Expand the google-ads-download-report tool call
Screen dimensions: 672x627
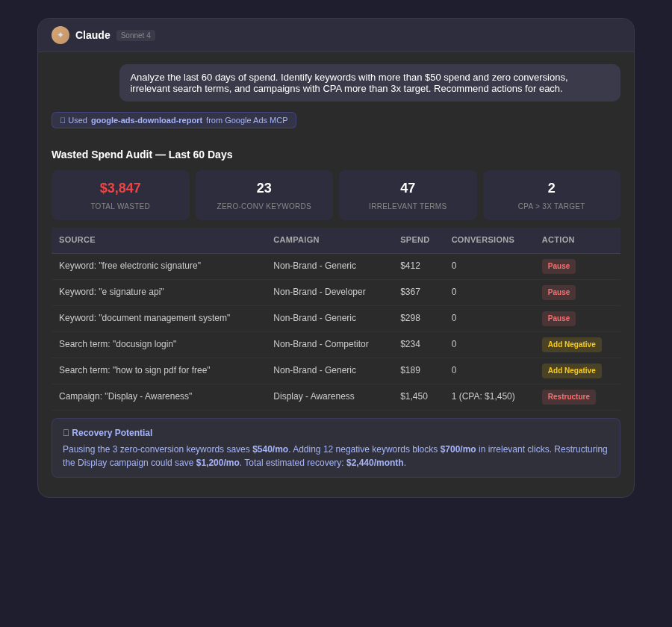coord(146,120)
